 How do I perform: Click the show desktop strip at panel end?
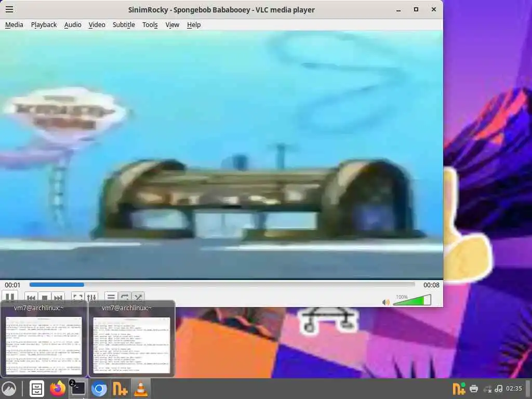pos(528,389)
